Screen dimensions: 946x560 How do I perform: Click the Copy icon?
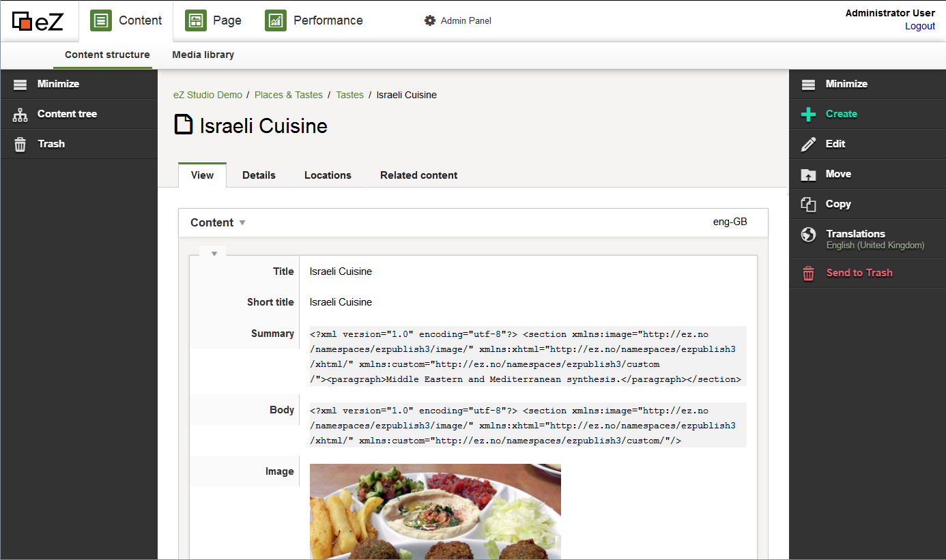click(809, 205)
